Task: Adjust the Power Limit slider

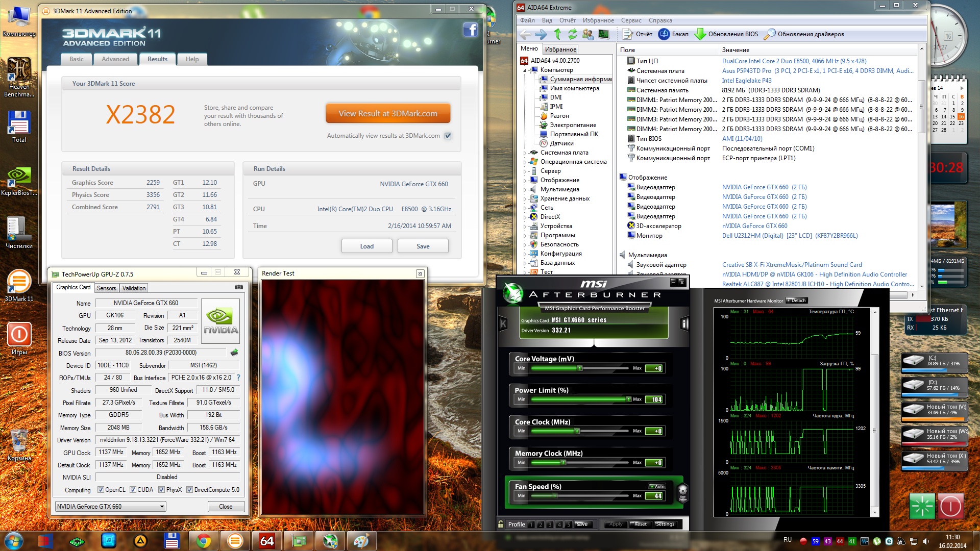Action: click(x=628, y=399)
